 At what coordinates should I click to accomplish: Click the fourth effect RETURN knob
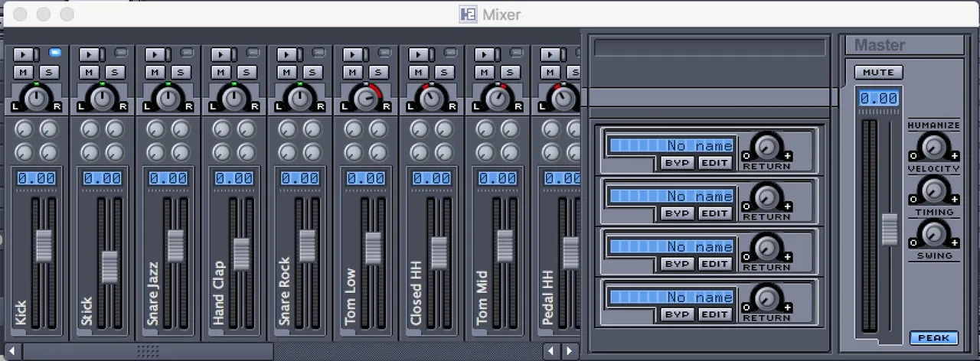(x=766, y=298)
